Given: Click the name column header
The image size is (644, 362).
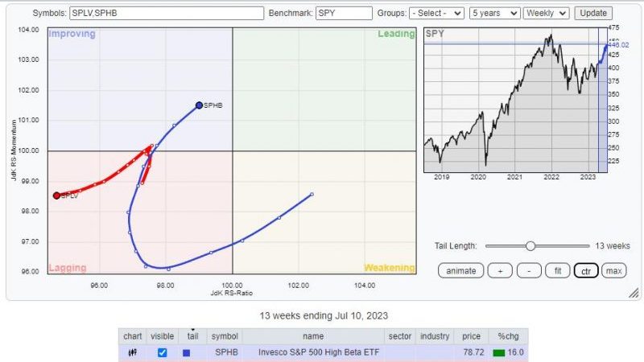Looking at the screenshot, I should pos(313,336).
